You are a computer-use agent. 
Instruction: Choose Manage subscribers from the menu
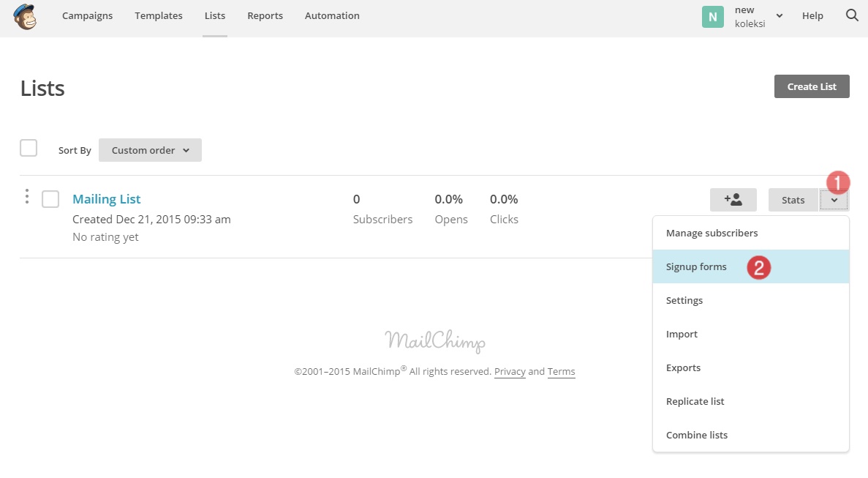pyautogui.click(x=751, y=234)
